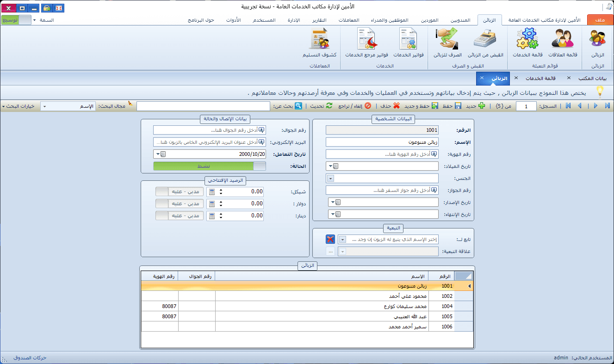Viewport: 614px width, 364px height.
Task: Increase the شيكل balance spinner
Action: pos(221,190)
